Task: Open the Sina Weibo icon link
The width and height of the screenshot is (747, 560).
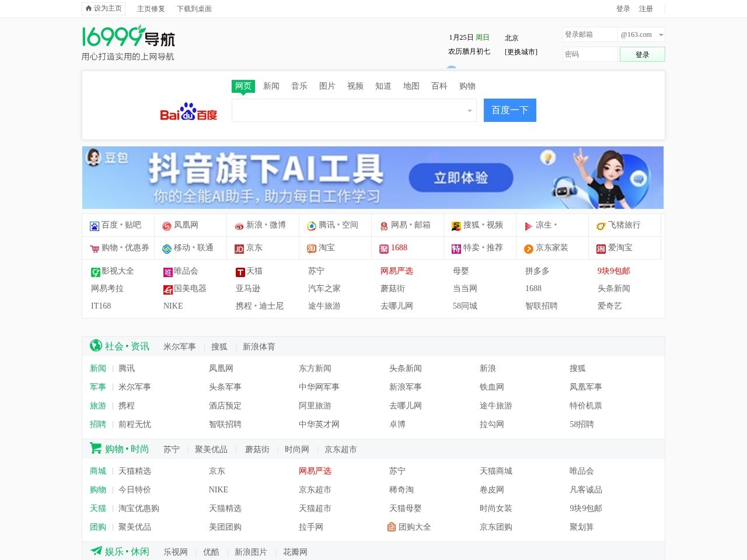Action: coord(239,226)
